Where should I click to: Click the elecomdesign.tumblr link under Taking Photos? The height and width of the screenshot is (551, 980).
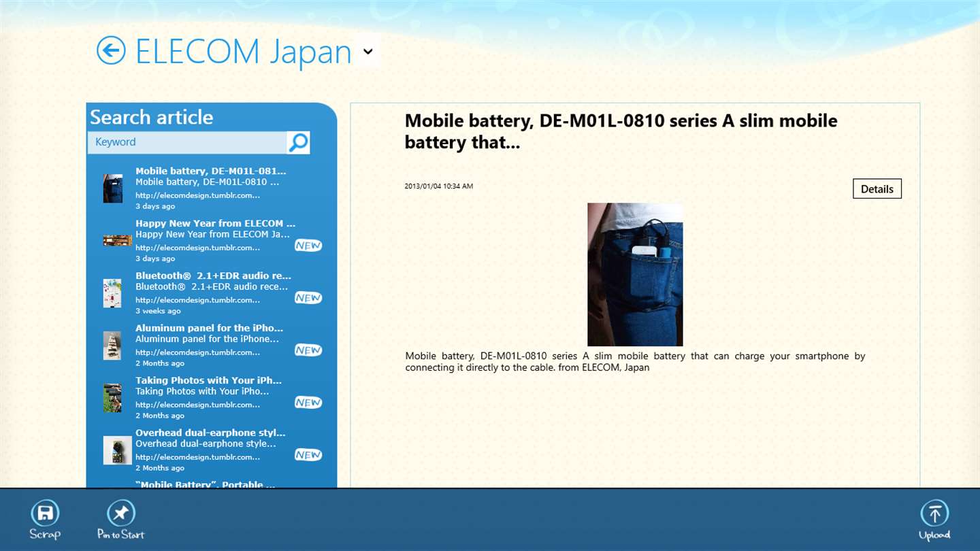pos(198,405)
